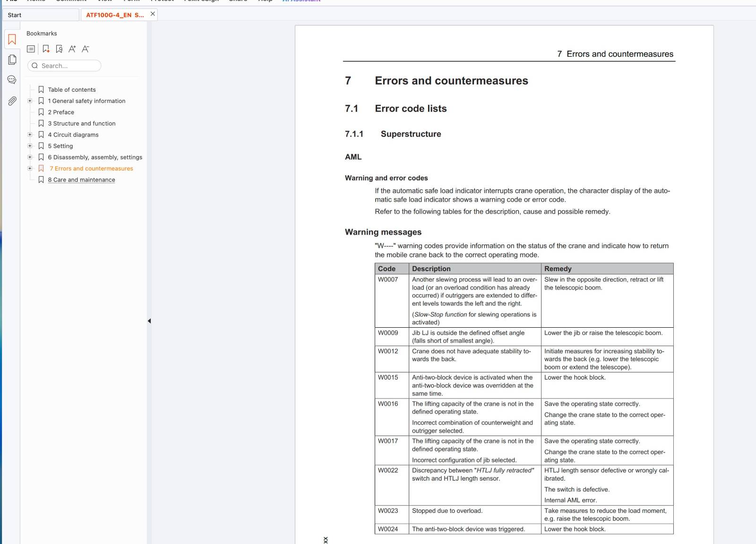The height and width of the screenshot is (544, 756).
Task: Click the 'Warning messages' heading
Action: [x=383, y=232]
